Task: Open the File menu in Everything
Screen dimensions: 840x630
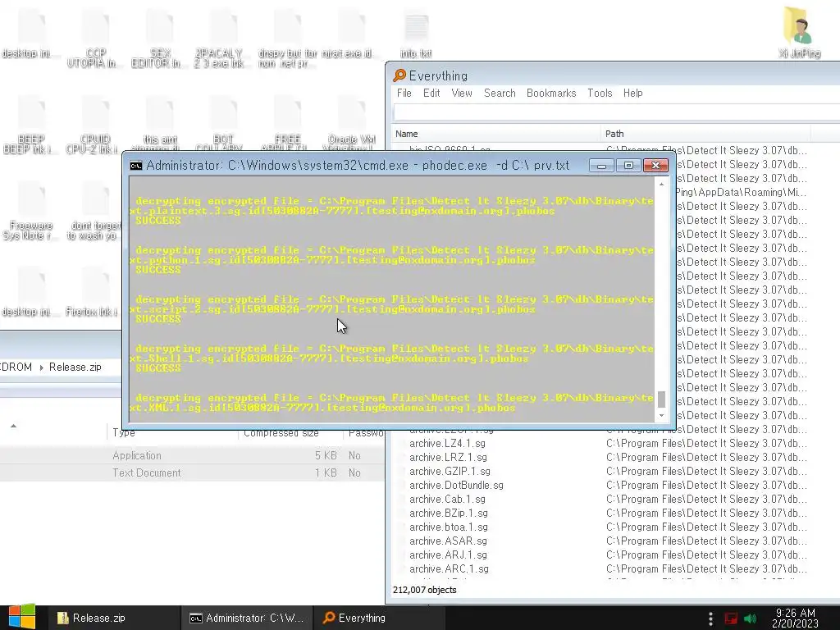Action: [x=404, y=94]
